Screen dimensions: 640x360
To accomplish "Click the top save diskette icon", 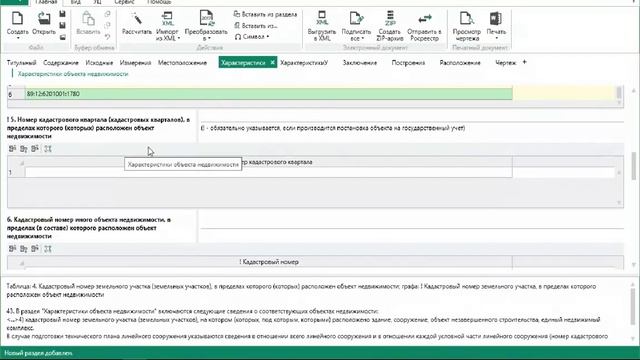I will pyautogui.click(x=62, y=14).
